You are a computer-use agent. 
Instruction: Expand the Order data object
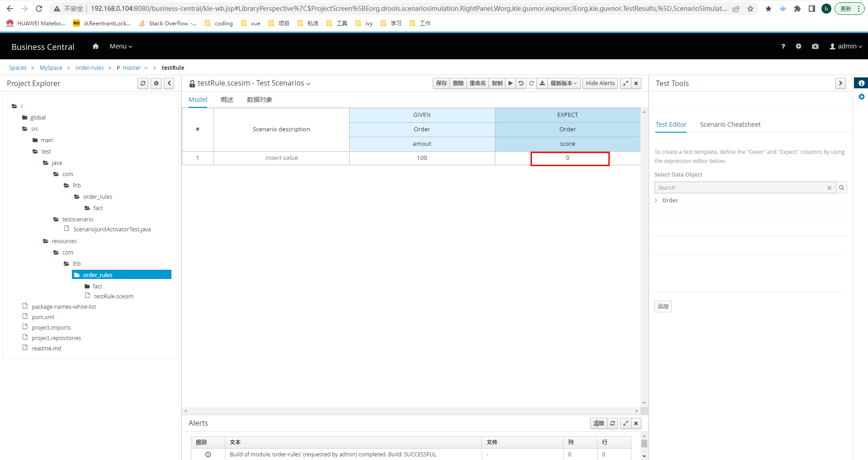tap(656, 201)
